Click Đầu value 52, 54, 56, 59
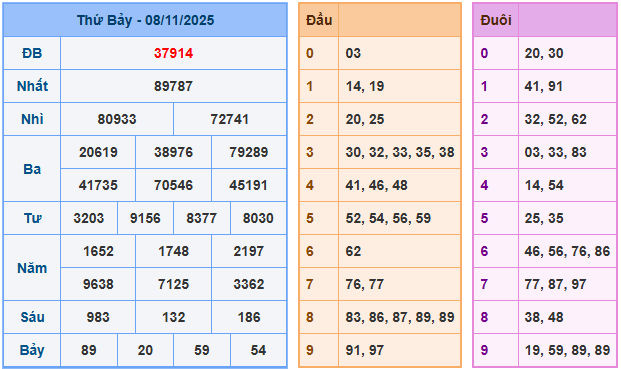 click(388, 218)
